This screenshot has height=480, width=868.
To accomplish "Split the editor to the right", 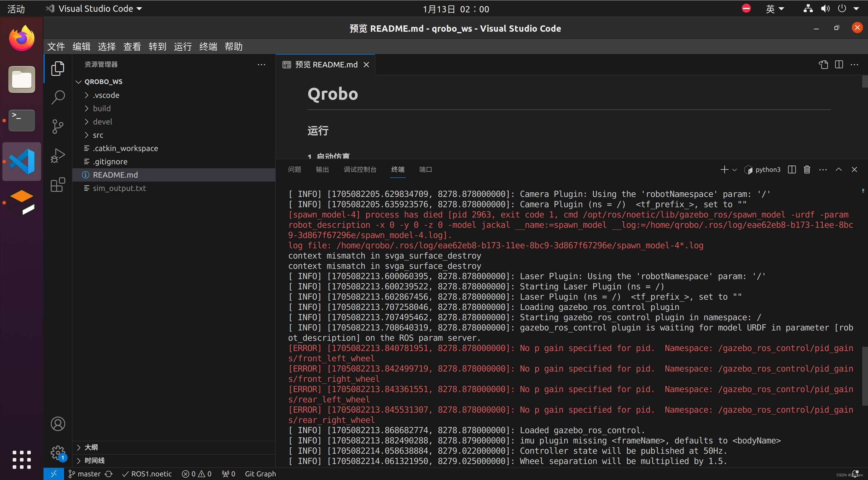I will pos(839,64).
